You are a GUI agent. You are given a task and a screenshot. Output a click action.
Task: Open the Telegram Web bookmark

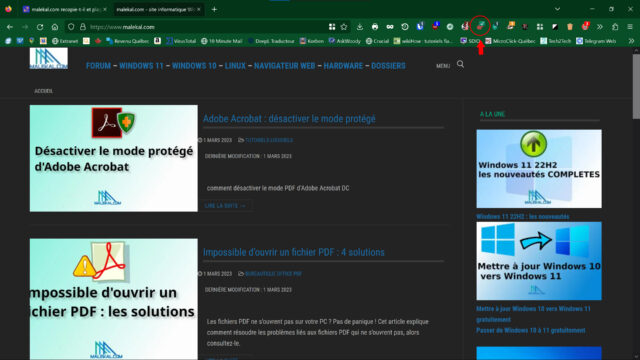point(596,41)
